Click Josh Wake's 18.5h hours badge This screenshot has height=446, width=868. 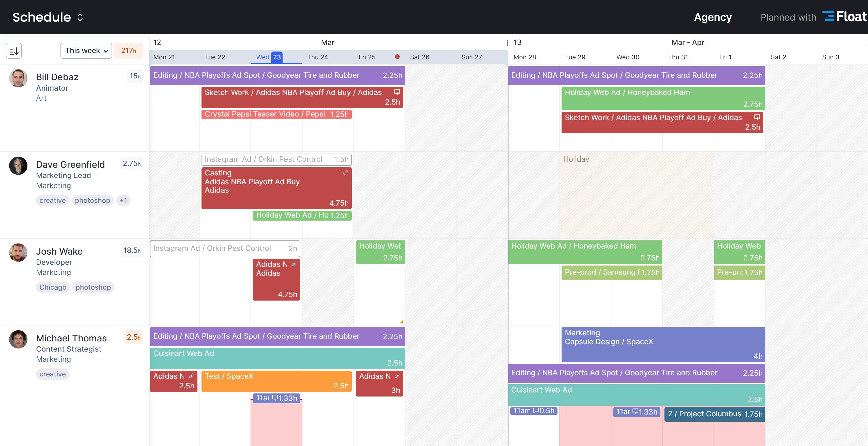[132, 251]
